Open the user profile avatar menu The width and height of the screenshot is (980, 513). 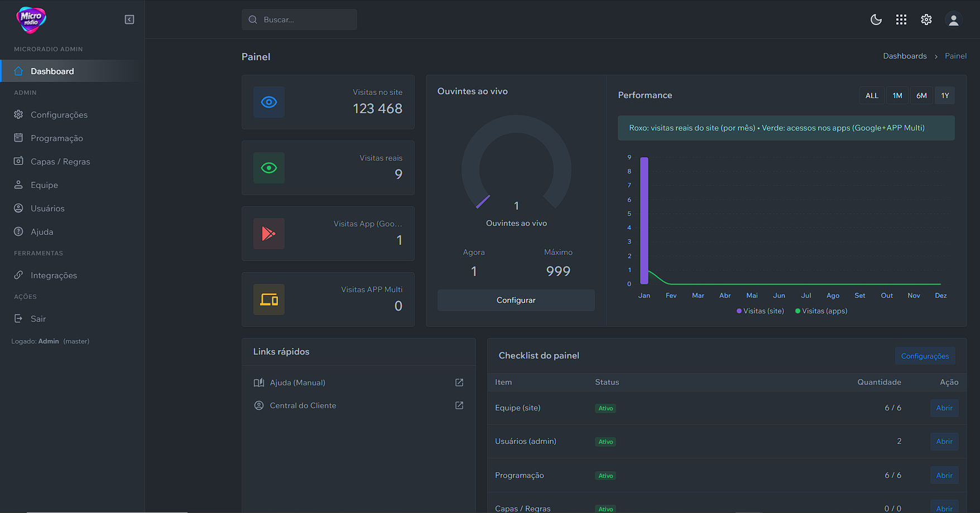pyautogui.click(x=954, y=20)
